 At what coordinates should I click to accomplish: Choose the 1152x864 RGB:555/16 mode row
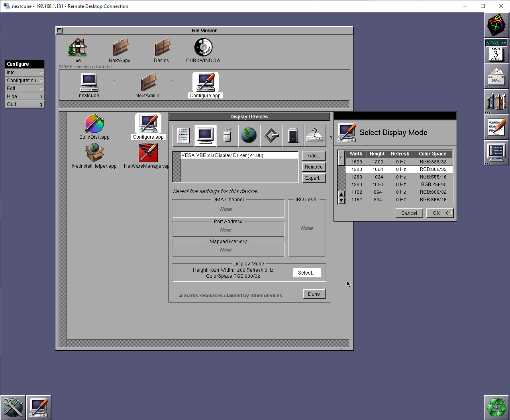[398, 200]
